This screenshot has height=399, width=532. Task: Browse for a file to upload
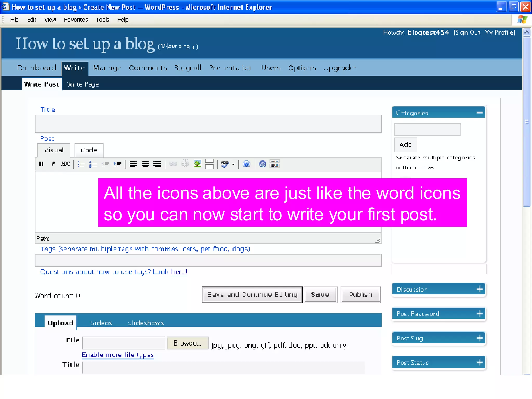tap(187, 343)
